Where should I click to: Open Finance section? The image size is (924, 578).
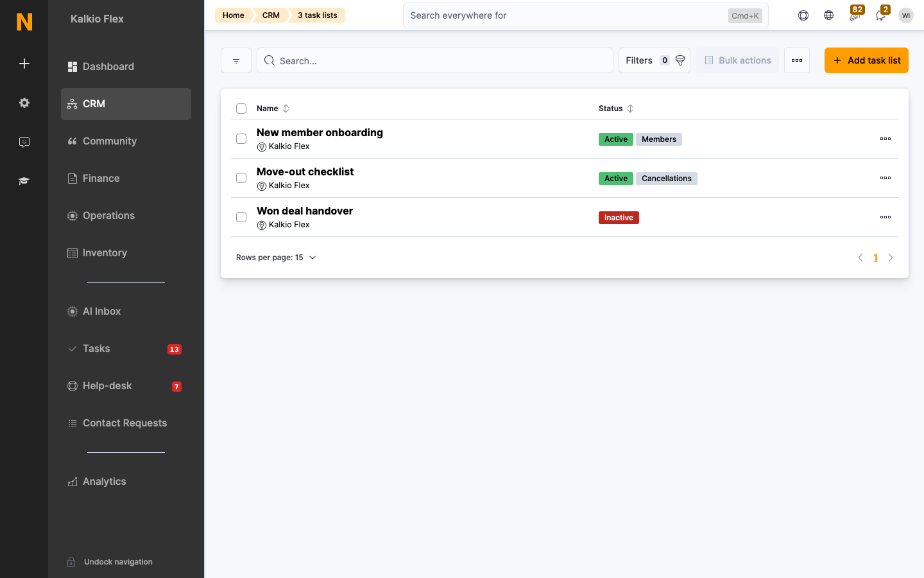point(126,179)
